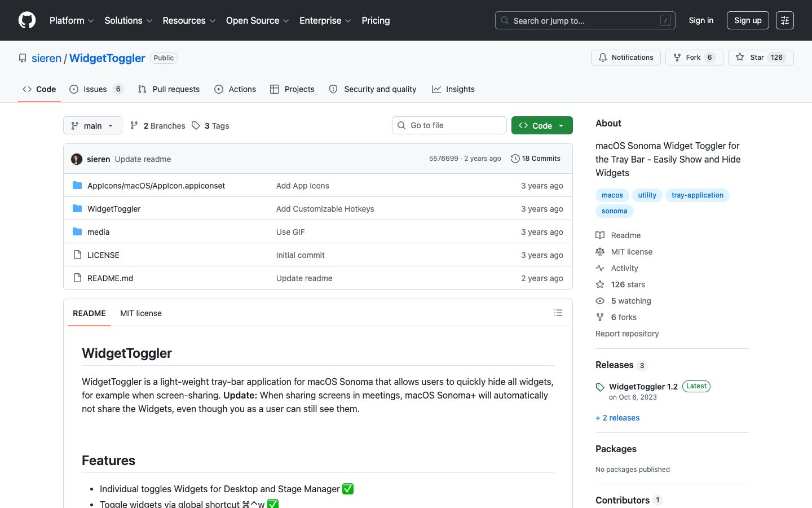Click the README.md file icon

[x=77, y=278]
